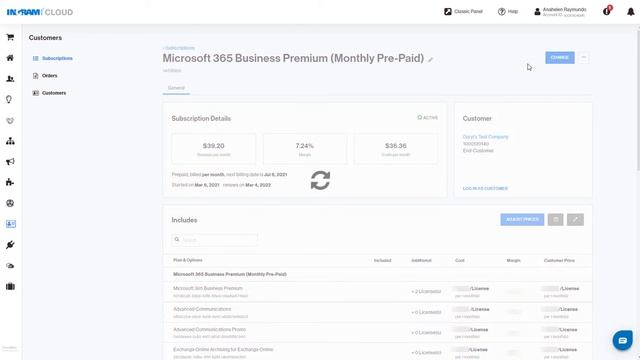The width and height of the screenshot is (640, 360).
Task: Click the Additional column header
Action: [421, 260]
